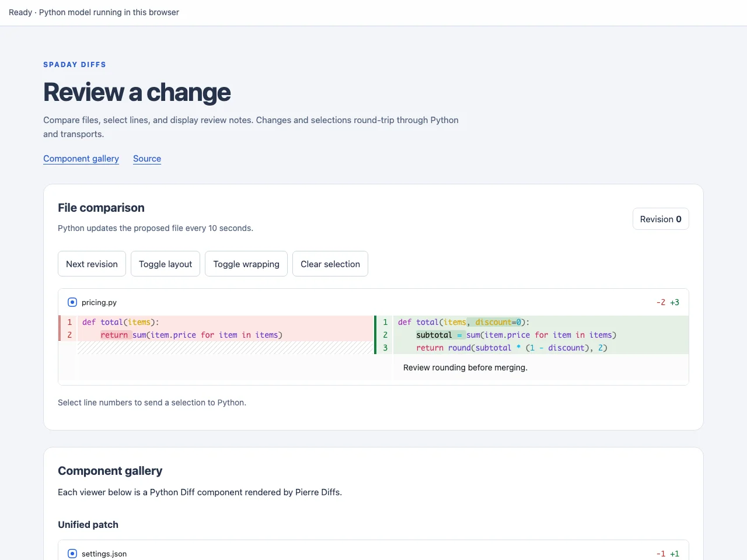Select line number 2 in the old file
The image size is (747, 560).
click(69, 335)
